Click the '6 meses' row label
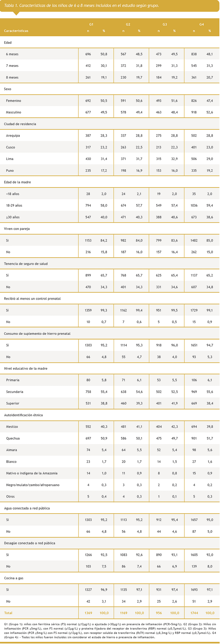 click(12, 54)
